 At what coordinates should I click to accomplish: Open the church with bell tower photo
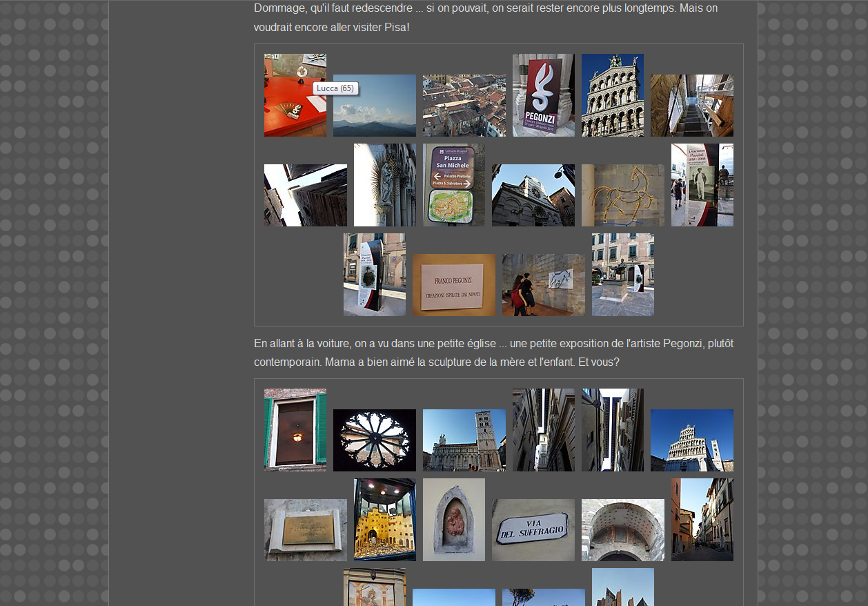(464, 440)
